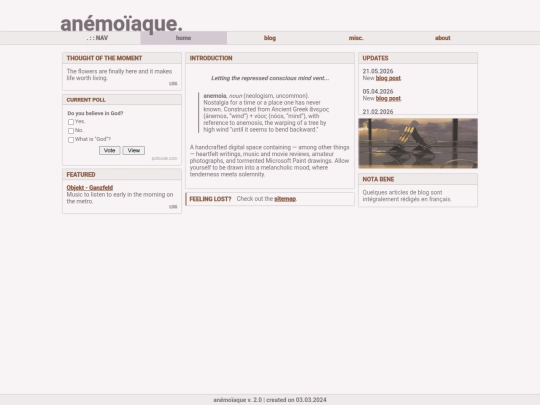The width and height of the screenshot is (540, 405).
Task: Open the blog post link dated 21.05.2026
Action: tap(388, 78)
